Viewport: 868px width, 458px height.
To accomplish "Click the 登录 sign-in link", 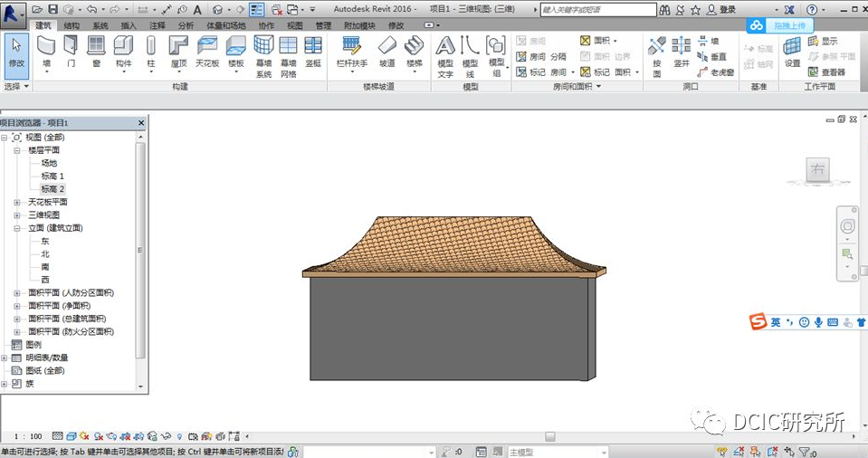I will pos(728,9).
